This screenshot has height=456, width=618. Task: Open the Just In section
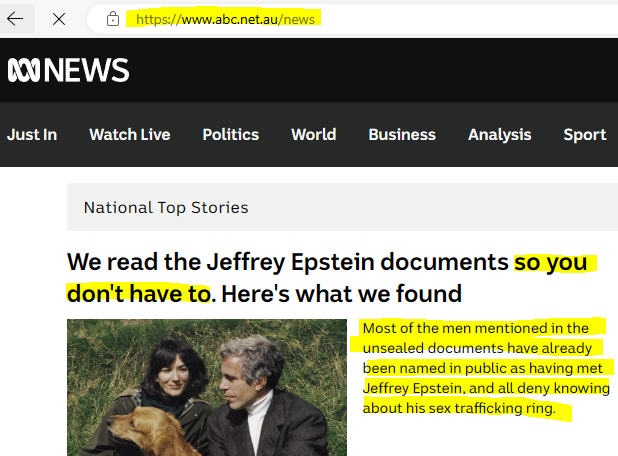click(32, 135)
